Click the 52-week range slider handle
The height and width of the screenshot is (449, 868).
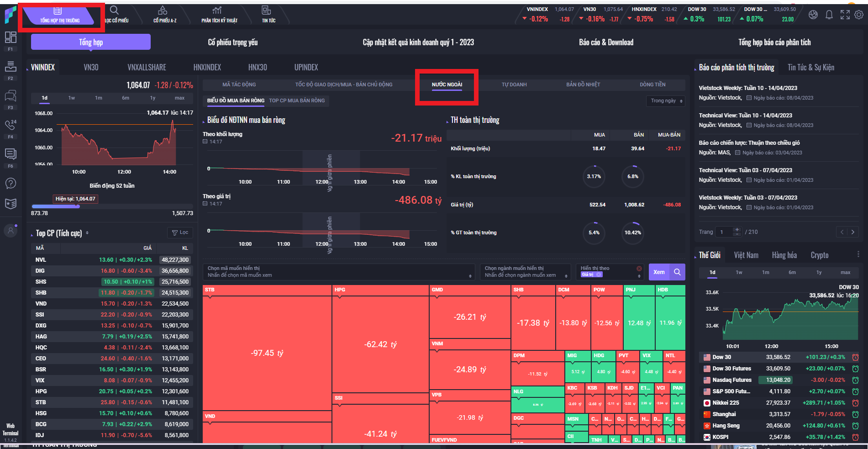point(78,206)
